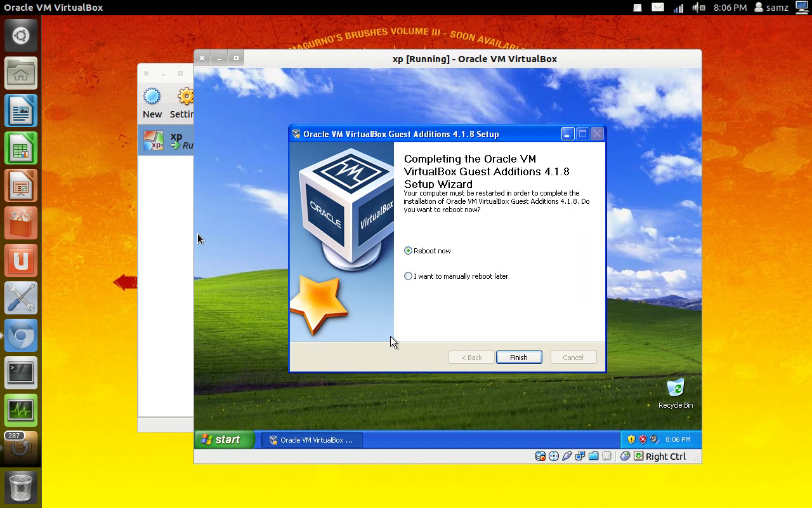Click the top panel clock 8:06 PM
812x508 pixels.
coord(730,8)
